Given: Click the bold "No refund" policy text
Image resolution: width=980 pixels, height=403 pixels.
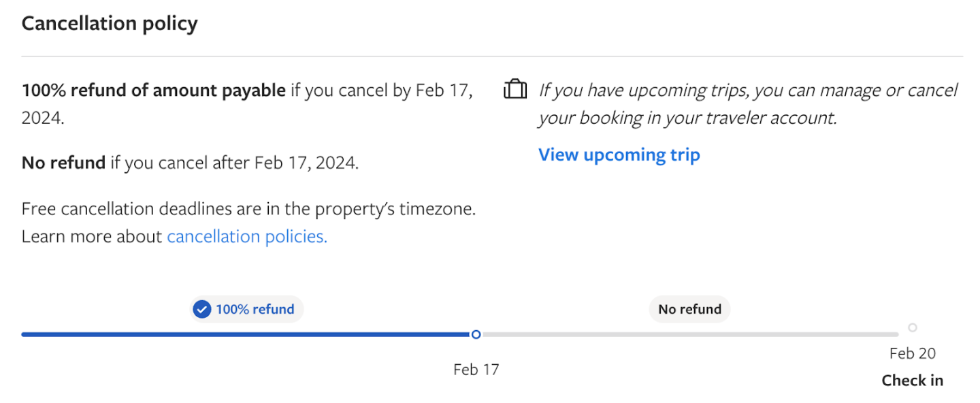Looking at the screenshot, I should click(63, 163).
